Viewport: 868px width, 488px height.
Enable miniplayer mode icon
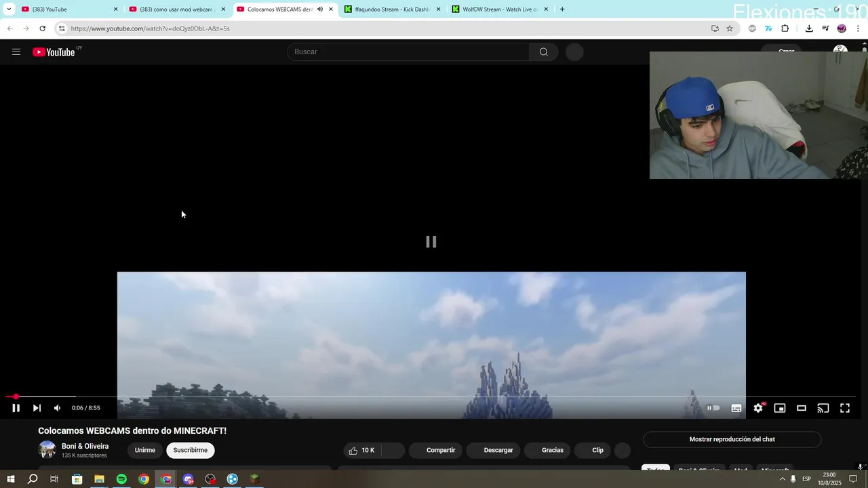tap(780, 408)
